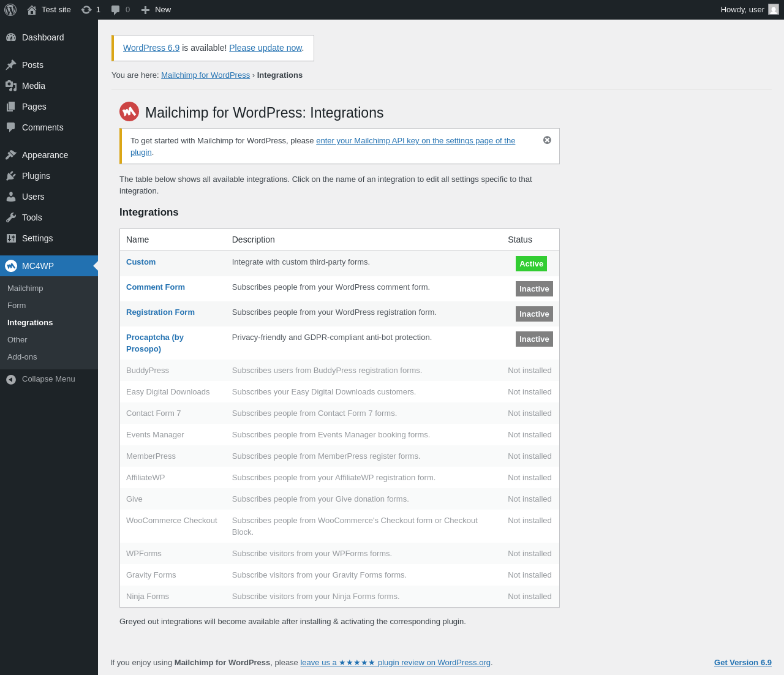The height and width of the screenshot is (675, 784).
Task: Click the BuddyPress row name
Action: pyautogui.click(x=148, y=371)
